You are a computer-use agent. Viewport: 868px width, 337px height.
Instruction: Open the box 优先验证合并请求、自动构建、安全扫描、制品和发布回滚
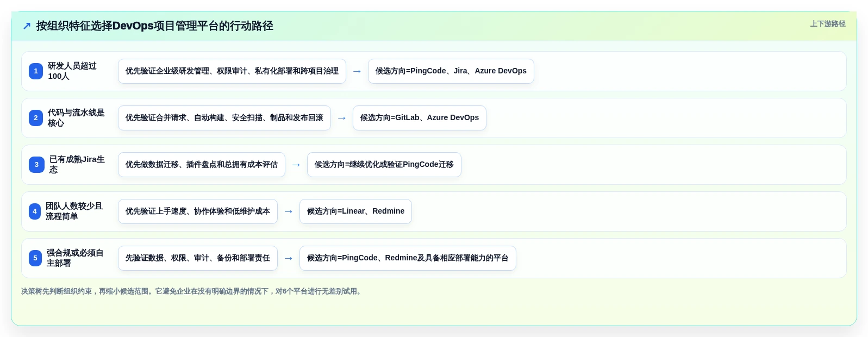pos(224,118)
